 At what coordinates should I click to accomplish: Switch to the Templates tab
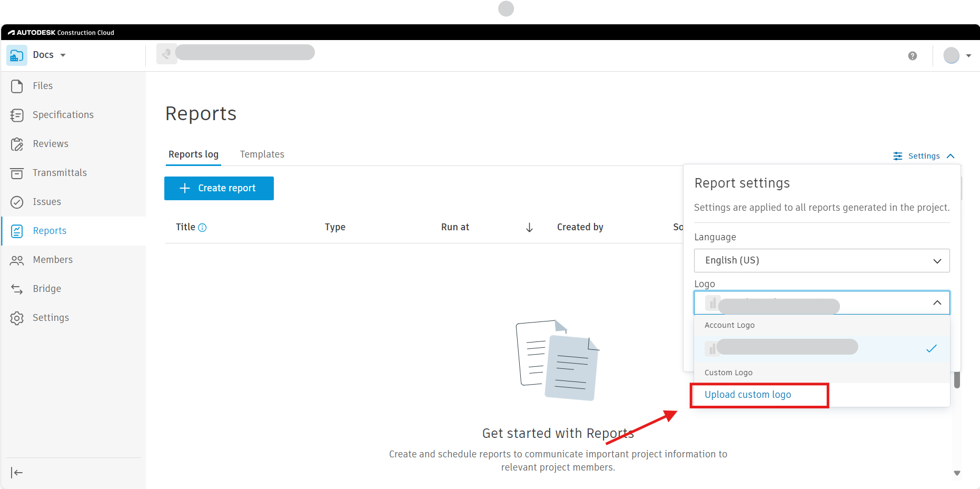[x=262, y=154]
